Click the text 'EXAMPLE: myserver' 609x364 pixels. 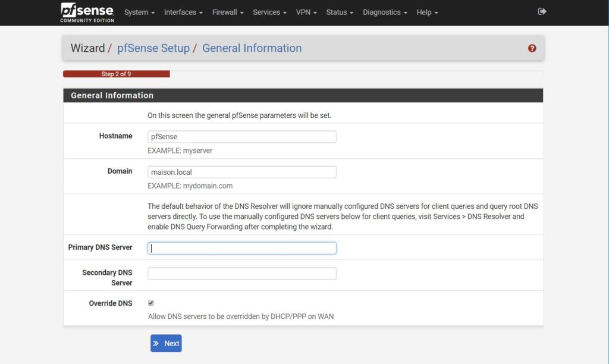tap(180, 150)
